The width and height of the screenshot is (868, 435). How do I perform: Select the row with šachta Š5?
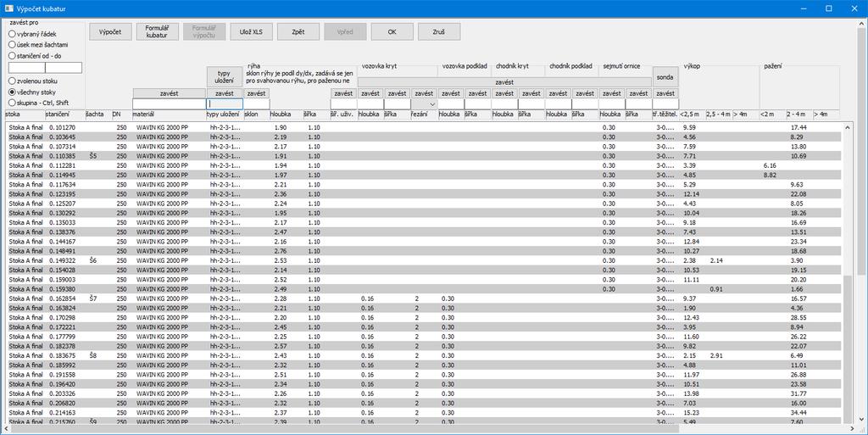tap(424, 156)
